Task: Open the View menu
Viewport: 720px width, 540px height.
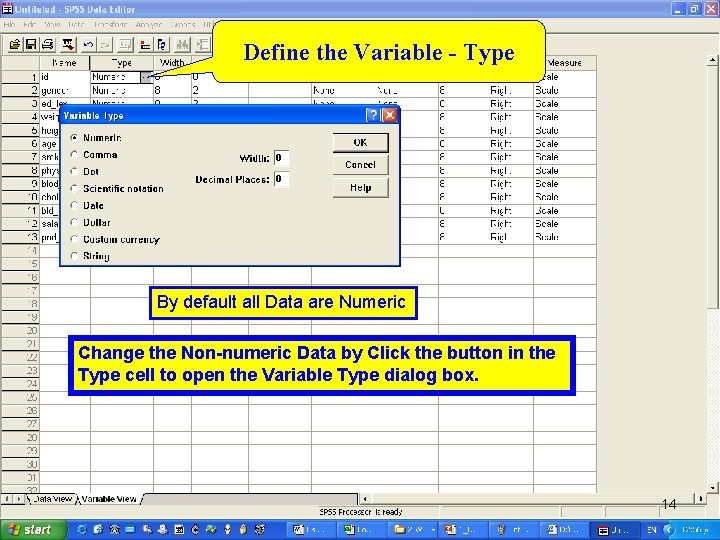Action: click(x=53, y=24)
